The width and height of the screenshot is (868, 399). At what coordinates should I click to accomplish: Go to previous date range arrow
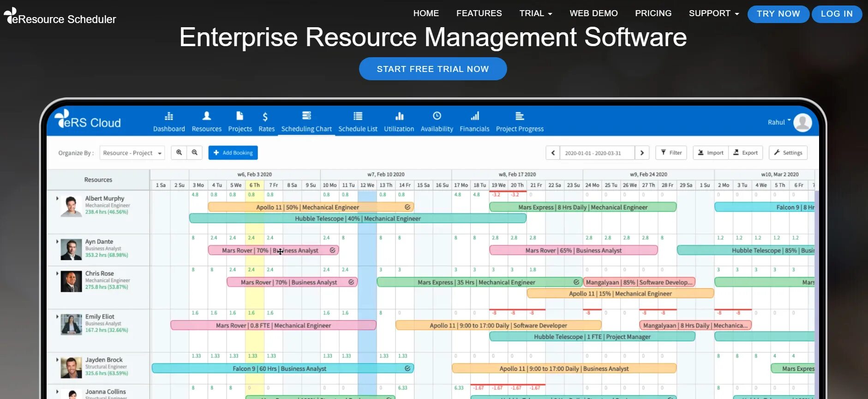pyautogui.click(x=553, y=153)
